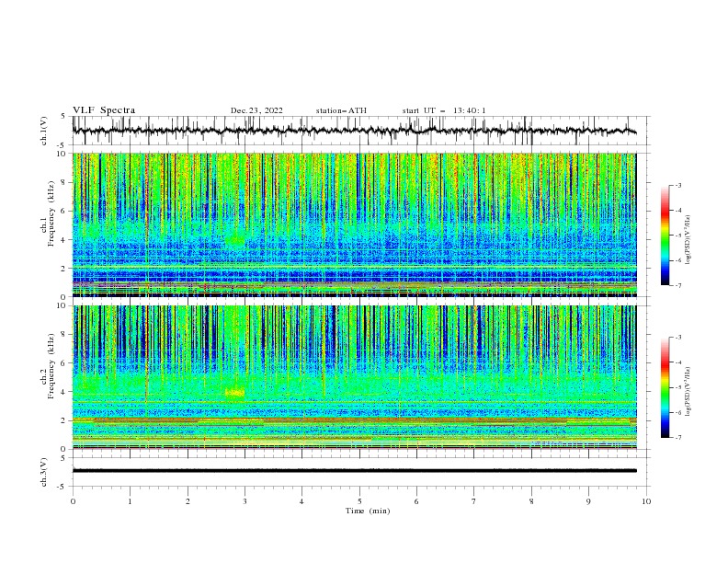
Task: Click the 'VLF Spectra' title text
Action: 104,110
